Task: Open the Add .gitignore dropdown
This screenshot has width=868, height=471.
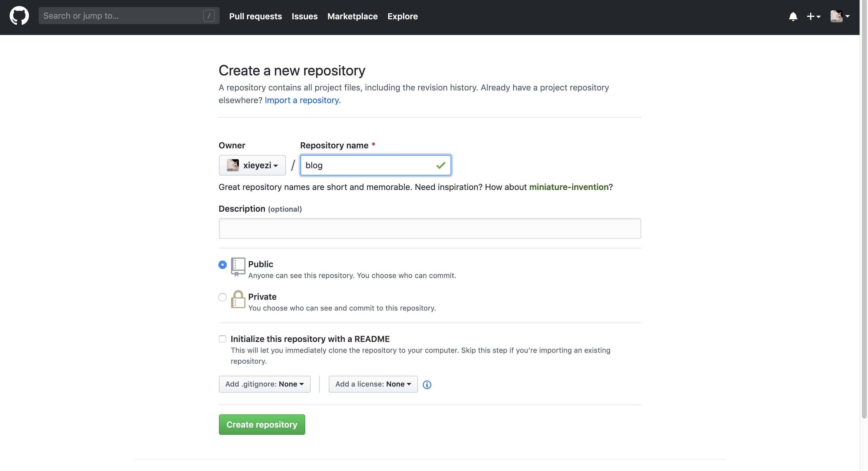Action: 265,384
